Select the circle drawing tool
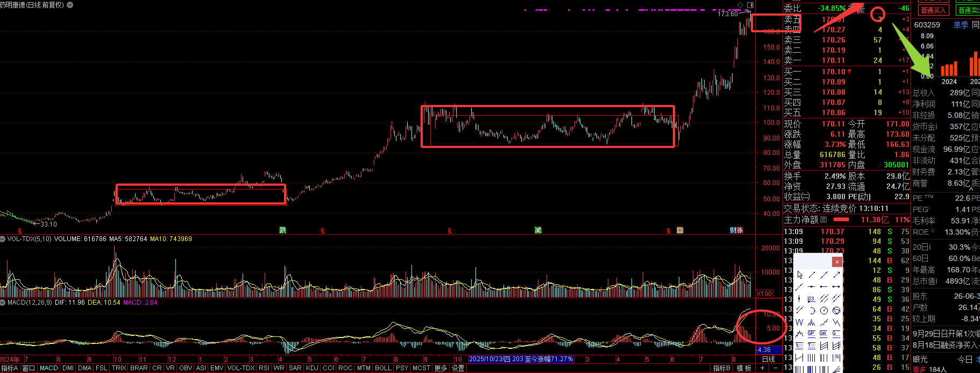 824,310
